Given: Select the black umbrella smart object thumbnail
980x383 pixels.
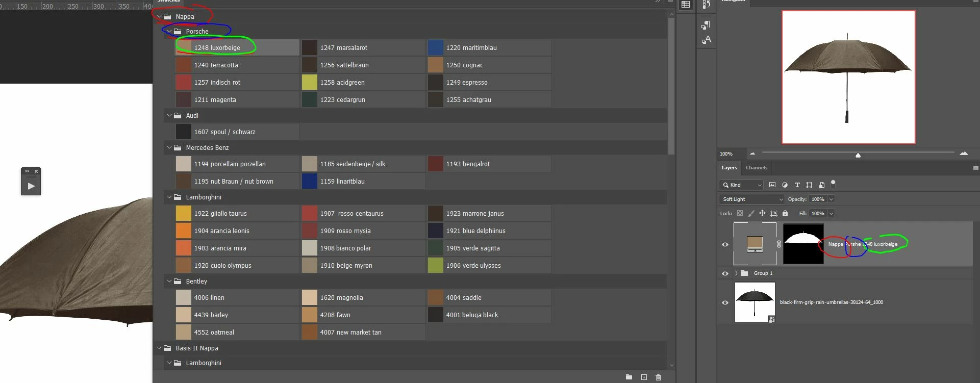Looking at the screenshot, I should tap(755, 302).
